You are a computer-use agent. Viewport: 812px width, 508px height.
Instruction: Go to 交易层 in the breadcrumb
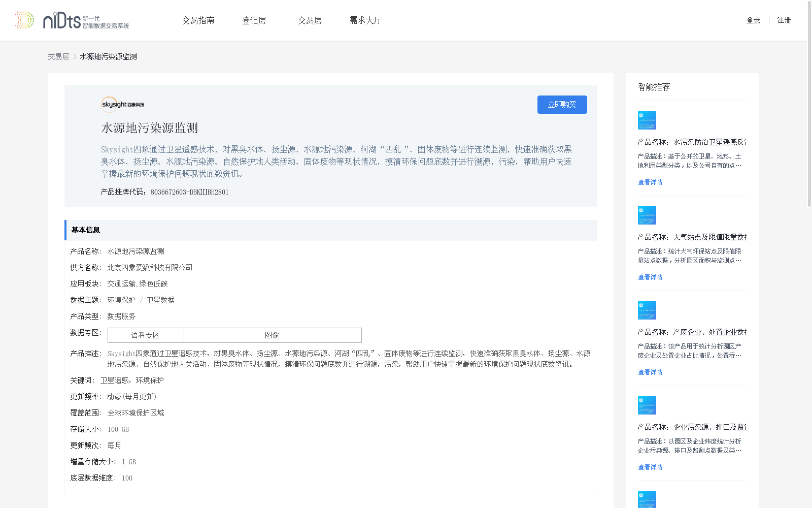[58, 57]
